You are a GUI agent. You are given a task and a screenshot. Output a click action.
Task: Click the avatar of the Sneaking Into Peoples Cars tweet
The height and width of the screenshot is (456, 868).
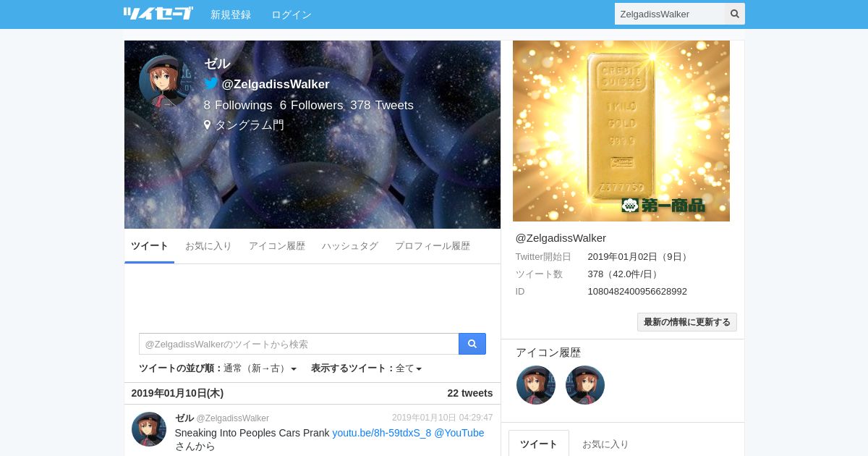[x=149, y=429]
